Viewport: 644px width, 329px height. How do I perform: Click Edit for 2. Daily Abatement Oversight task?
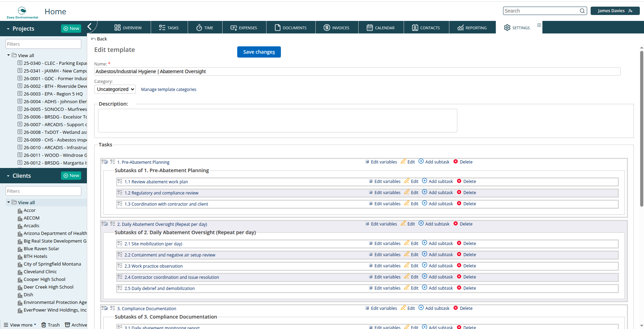coord(407,224)
